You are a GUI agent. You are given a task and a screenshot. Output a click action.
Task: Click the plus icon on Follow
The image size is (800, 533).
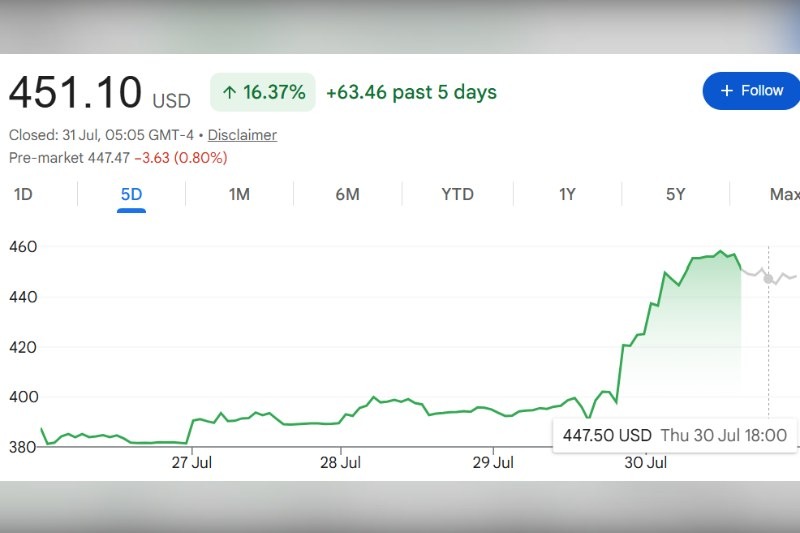(x=727, y=91)
